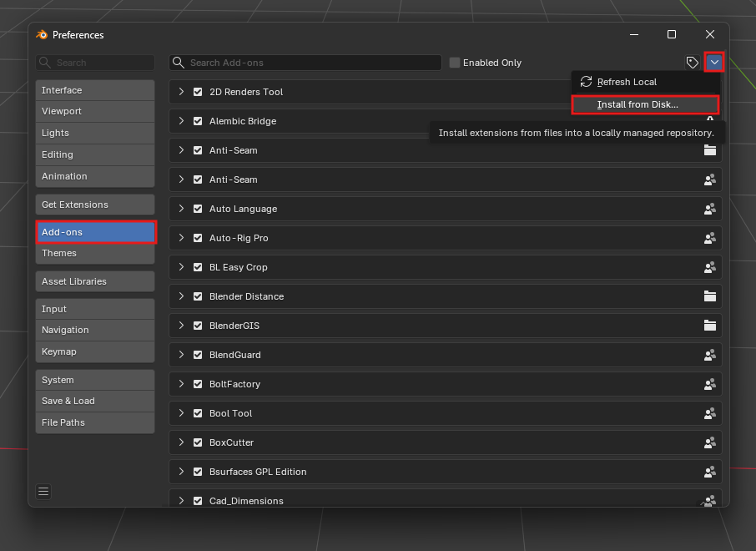Click the folder icon on the Blender Distance row
Image resolution: width=756 pixels, height=551 pixels.
click(710, 296)
